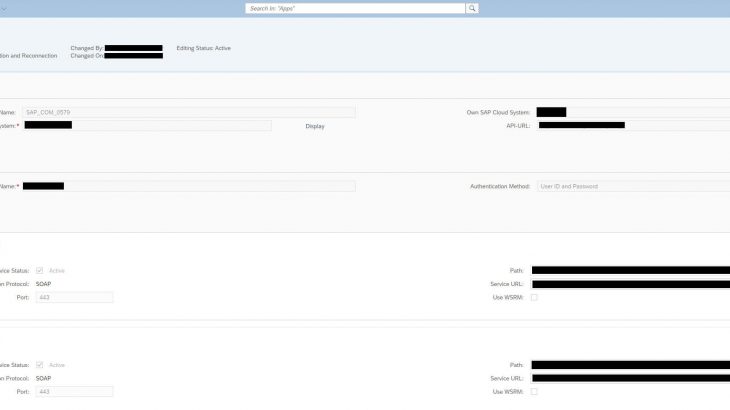The width and height of the screenshot is (730, 410).
Task: Click the Own SAP Cloud System field
Action: click(633, 112)
